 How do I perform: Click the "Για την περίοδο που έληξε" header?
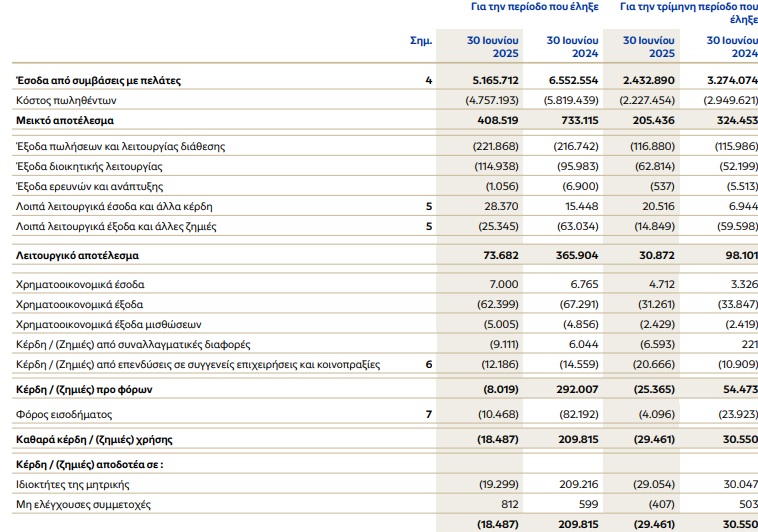(x=534, y=6)
